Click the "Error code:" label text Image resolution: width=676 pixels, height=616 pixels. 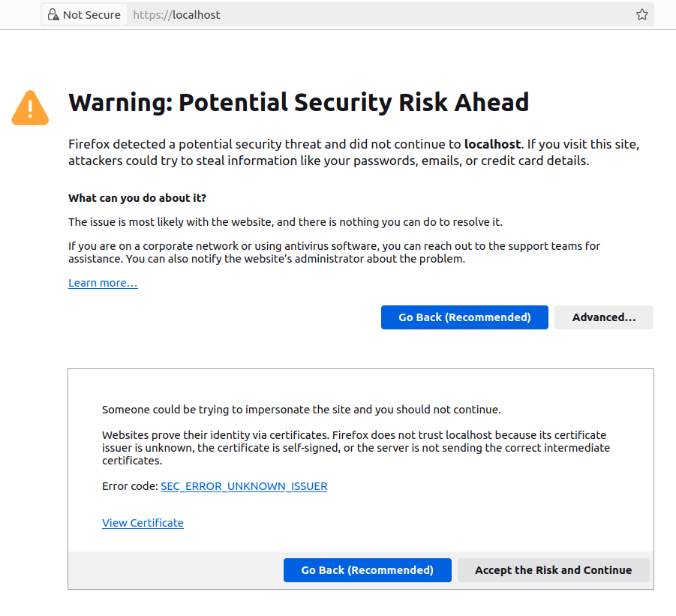tap(130, 486)
